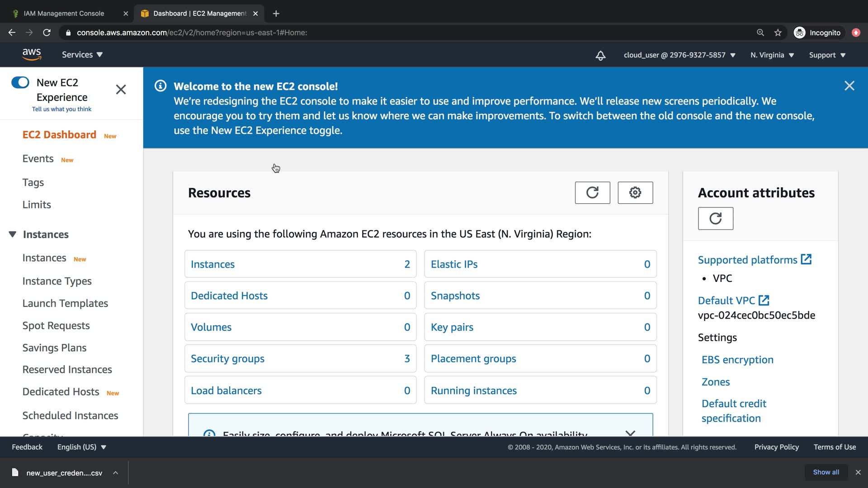The height and width of the screenshot is (488, 868).
Task: Open Supported platforms external link icon
Action: coord(806,259)
